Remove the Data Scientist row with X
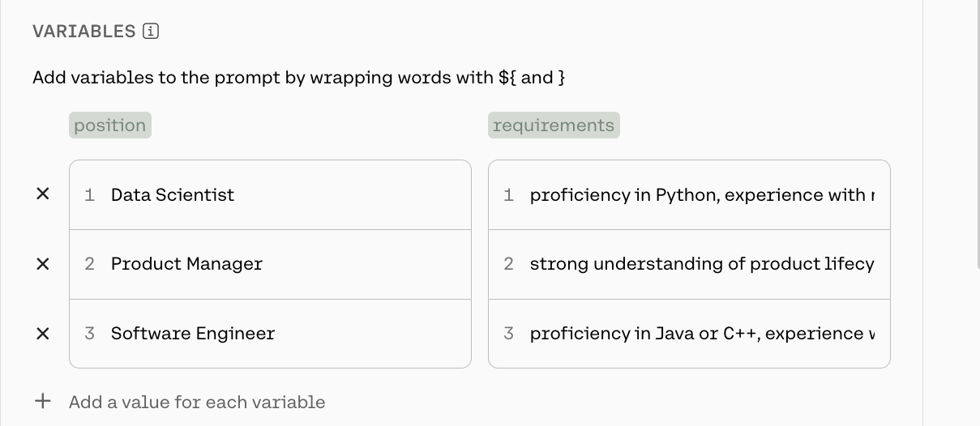Image resolution: width=980 pixels, height=426 pixels. click(x=43, y=194)
